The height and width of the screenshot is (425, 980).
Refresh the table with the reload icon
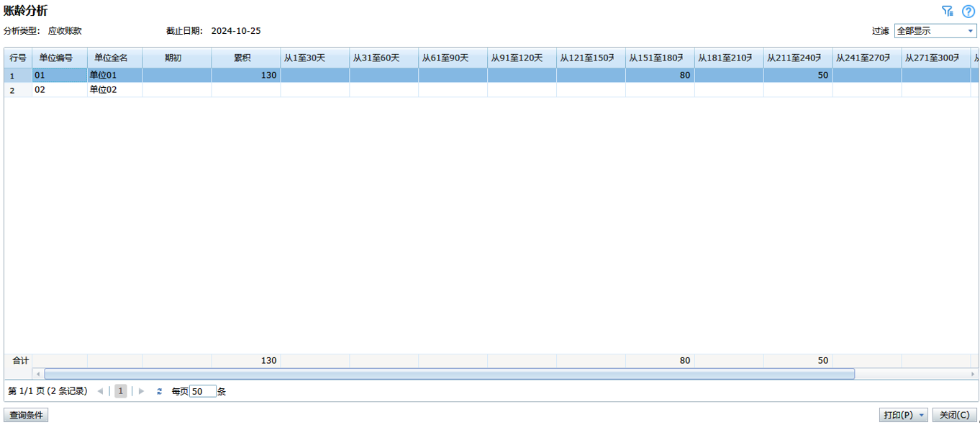159,391
